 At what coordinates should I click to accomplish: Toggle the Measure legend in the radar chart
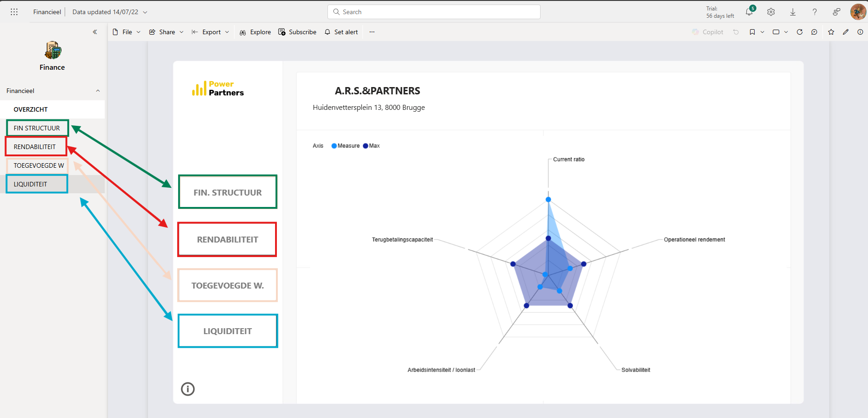click(346, 145)
